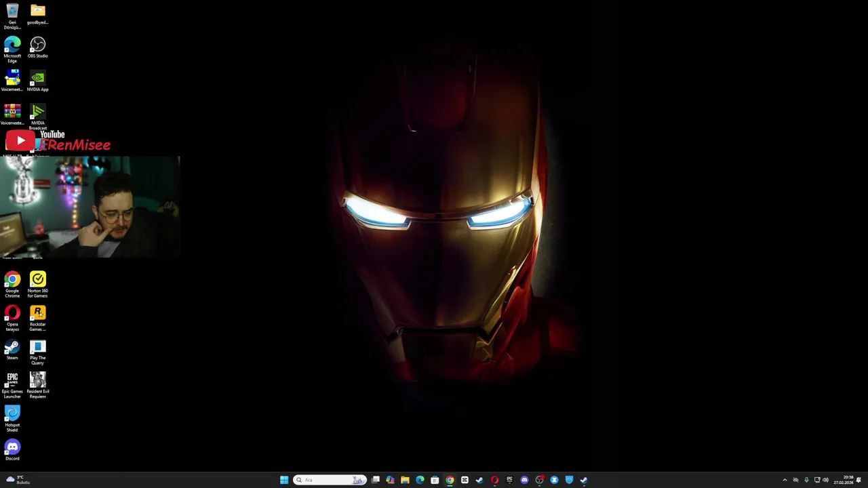Open Resident Evil Requiem desktop shortcut
This screenshot has height=488, width=868.
click(38, 385)
